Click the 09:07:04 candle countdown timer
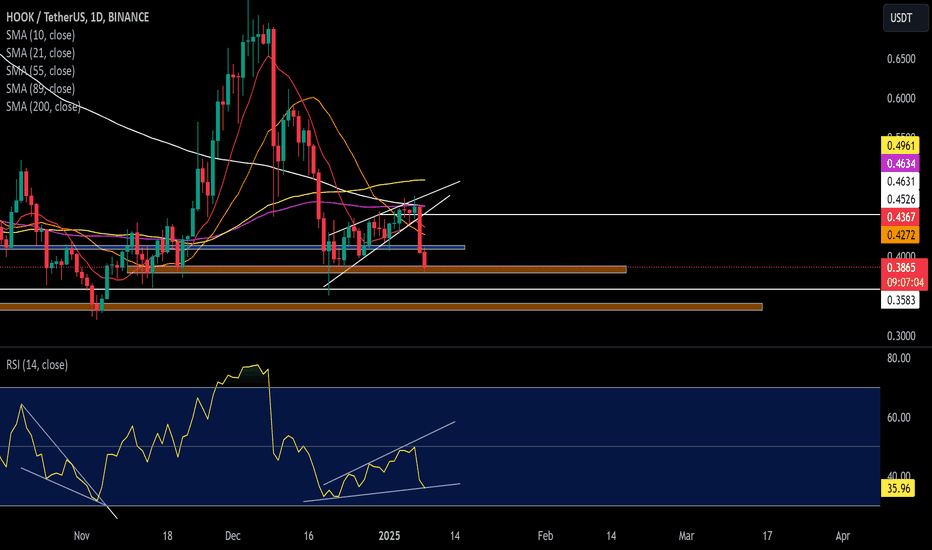 (x=904, y=282)
